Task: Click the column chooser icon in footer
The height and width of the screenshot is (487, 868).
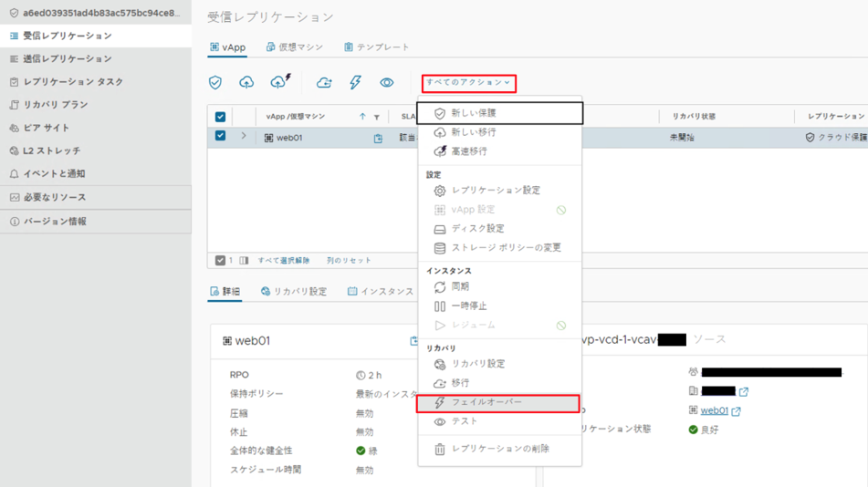Action: pyautogui.click(x=244, y=261)
